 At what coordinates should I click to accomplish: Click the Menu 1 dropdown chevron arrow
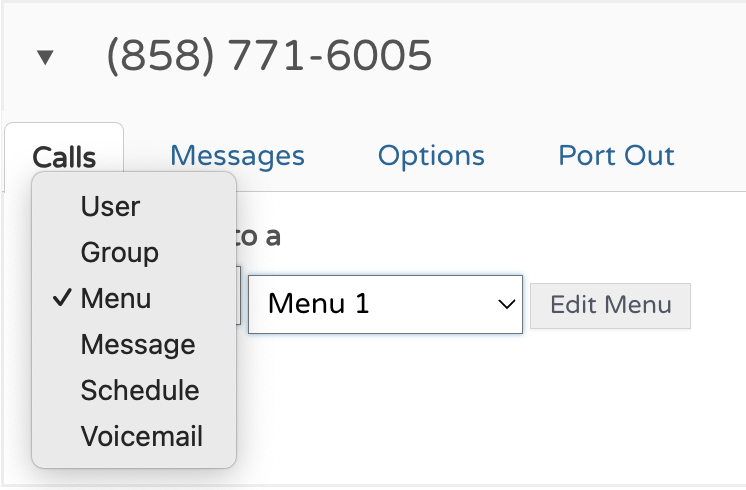(505, 304)
